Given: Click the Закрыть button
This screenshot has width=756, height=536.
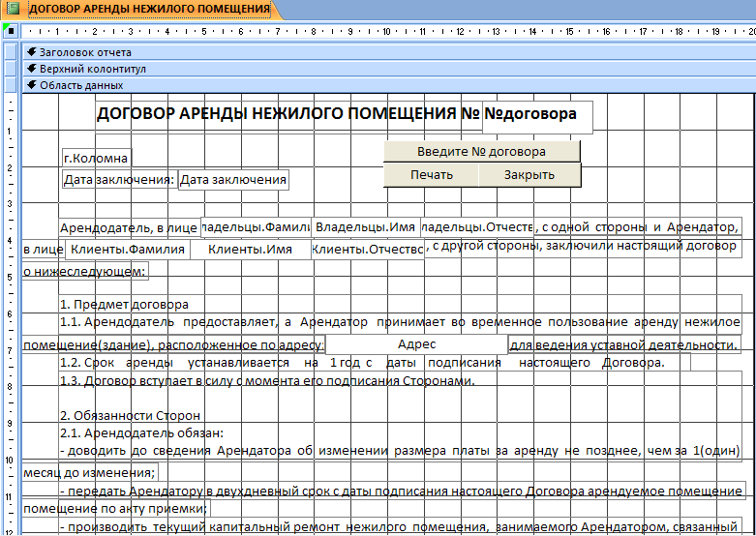Looking at the screenshot, I should tap(529, 174).
